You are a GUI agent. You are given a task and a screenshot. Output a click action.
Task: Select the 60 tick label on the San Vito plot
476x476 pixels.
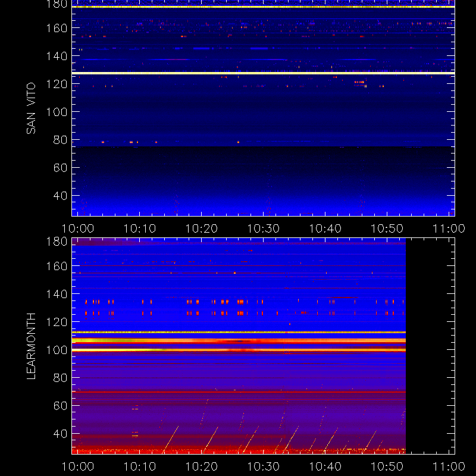[x=60, y=168]
